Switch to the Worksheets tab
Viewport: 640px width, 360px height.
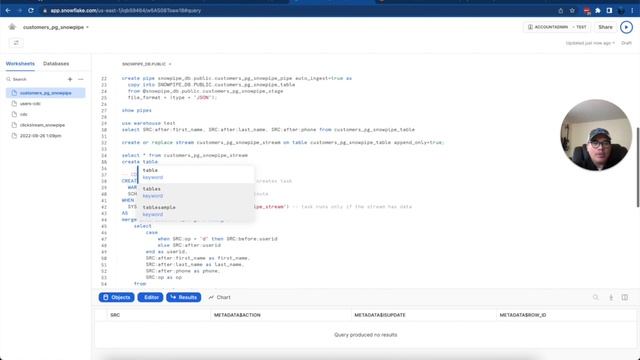pyautogui.click(x=20, y=64)
